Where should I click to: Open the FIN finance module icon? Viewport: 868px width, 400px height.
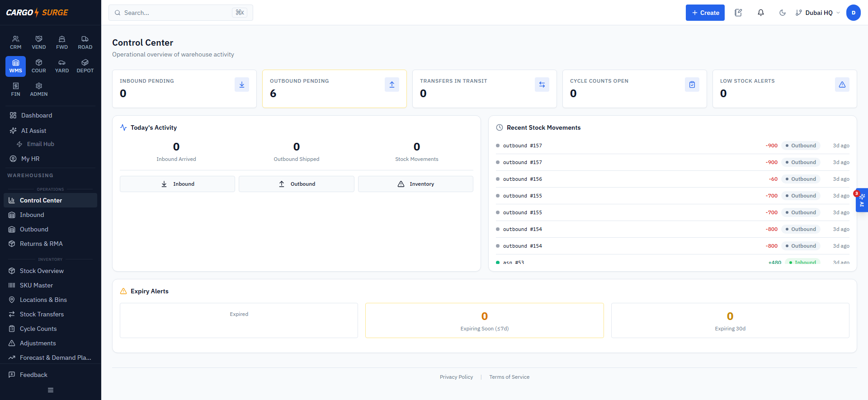[x=16, y=89]
